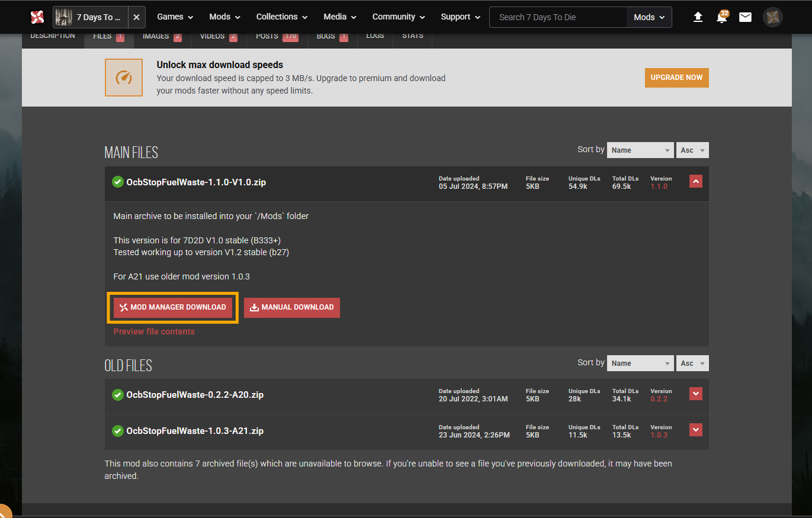Open Old Files sort-by Name dropdown
The width and height of the screenshot is (812, 518).
tap(641, 363)
